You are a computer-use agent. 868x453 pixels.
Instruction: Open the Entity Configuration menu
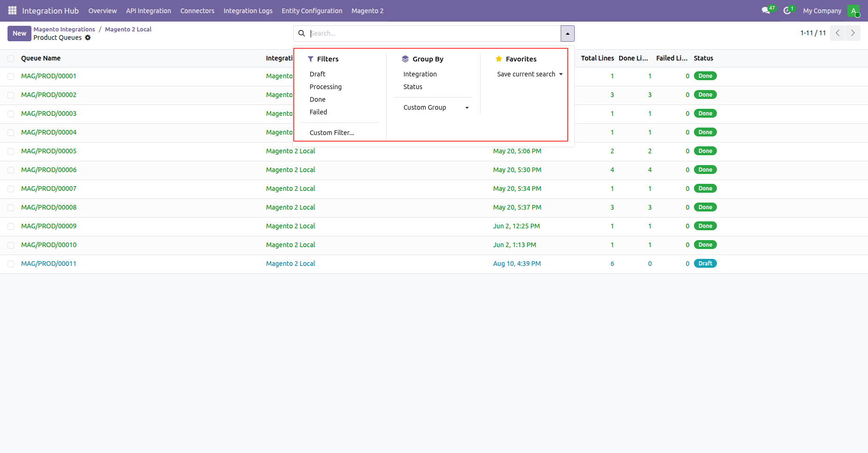[312, 11]
